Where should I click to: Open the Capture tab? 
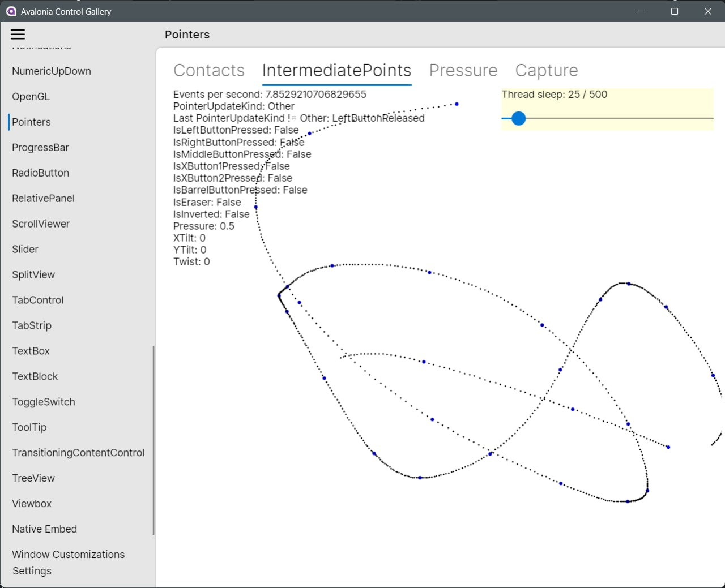[x=546, y=70]
